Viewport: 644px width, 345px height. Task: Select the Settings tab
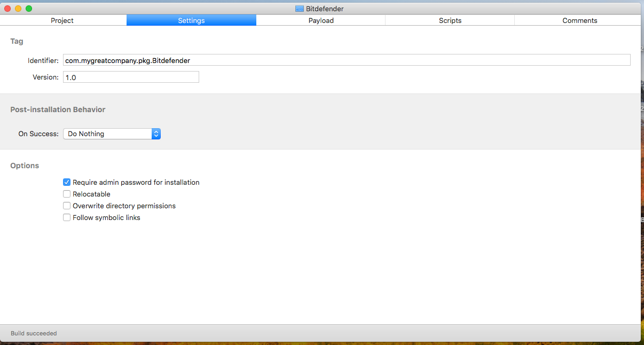coord(191,20)
